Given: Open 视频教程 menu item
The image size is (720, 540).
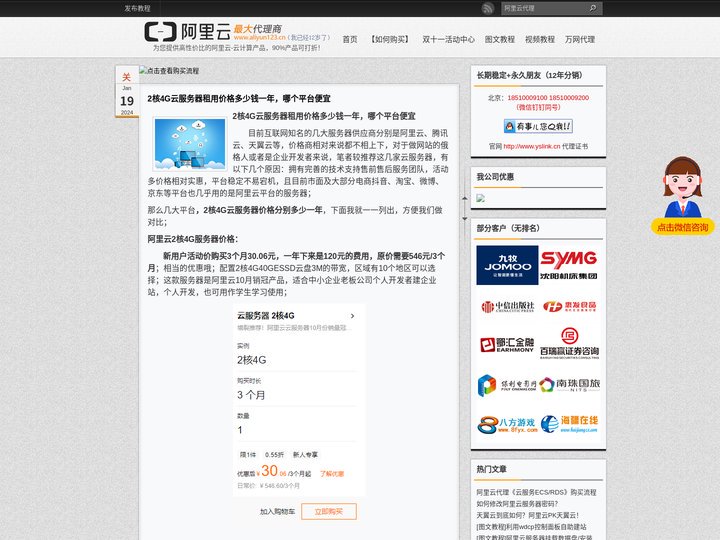Looking at the screenshot, I should [x=540, y=39].
